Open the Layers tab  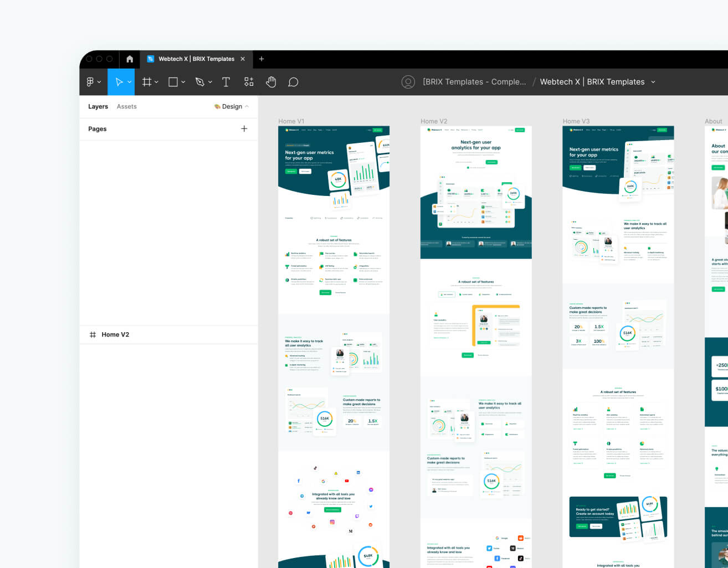tap(98, 106)
